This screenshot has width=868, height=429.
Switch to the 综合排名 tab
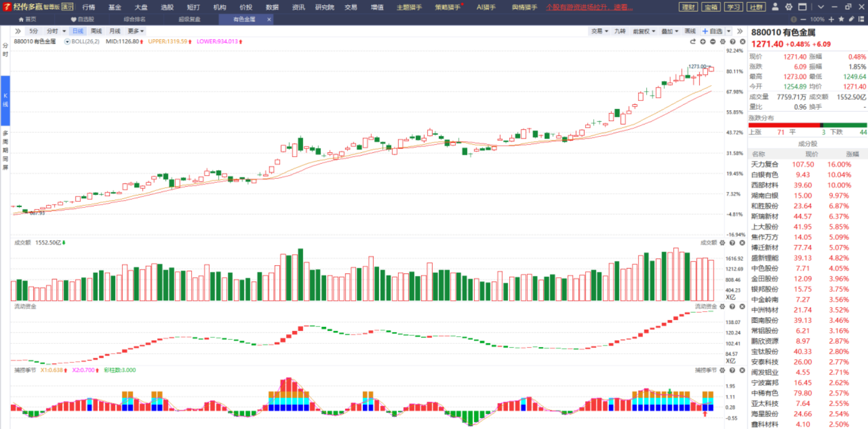[135, 19]
